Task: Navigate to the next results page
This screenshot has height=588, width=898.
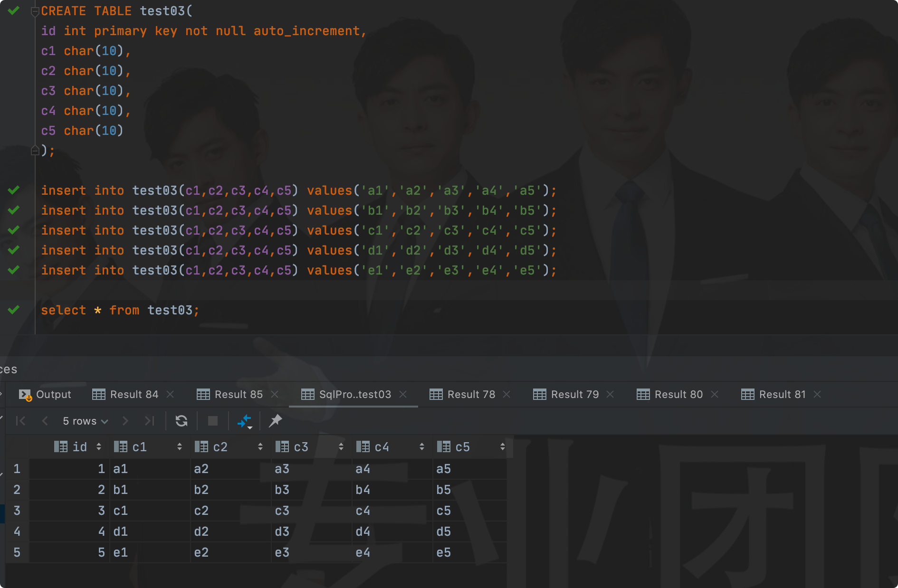Action: coord(125,421)
